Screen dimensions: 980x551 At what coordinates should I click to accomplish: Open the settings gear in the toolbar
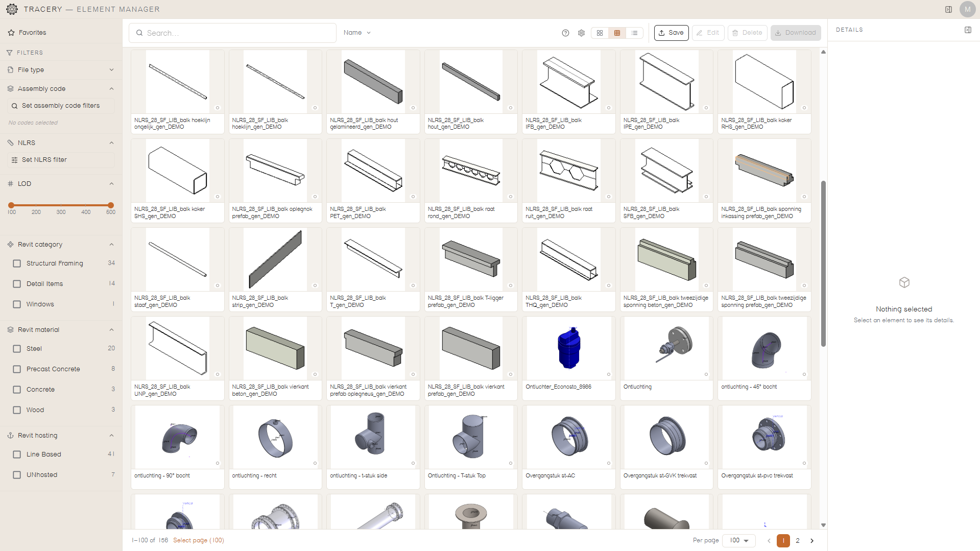[x=581, y=33]
